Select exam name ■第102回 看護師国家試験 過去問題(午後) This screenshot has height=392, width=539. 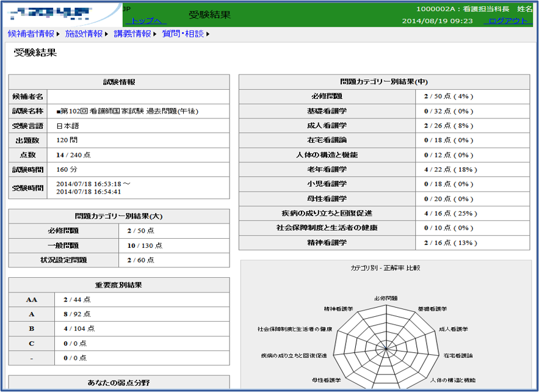(127, 111)
